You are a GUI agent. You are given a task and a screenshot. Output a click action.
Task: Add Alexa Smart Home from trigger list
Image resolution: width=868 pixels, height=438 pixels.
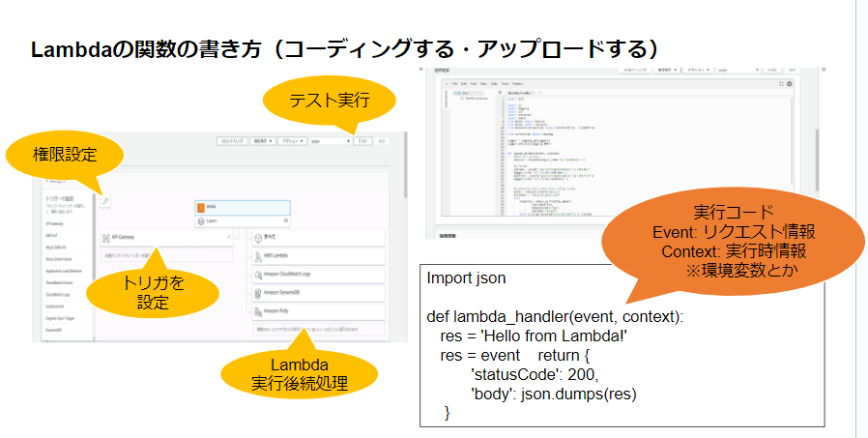[x=59, y=259]
